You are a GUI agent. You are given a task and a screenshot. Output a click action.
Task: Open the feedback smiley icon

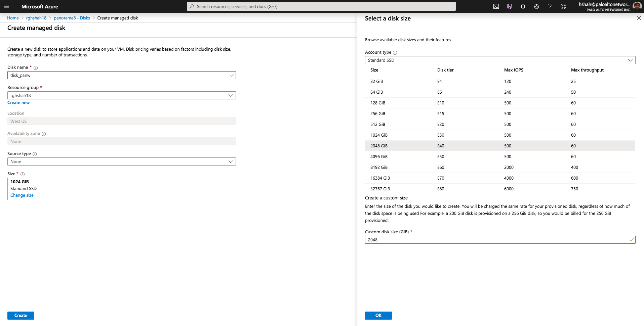[563, 6]
